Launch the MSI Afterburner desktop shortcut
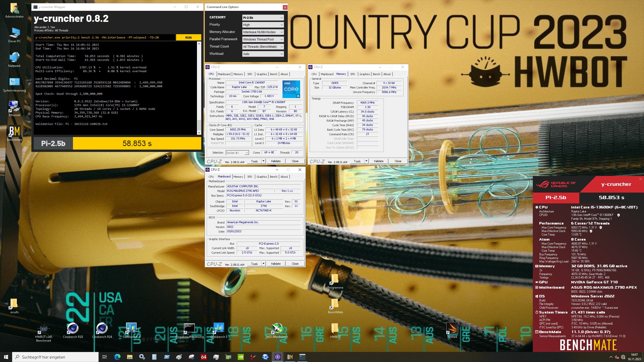 pyautogui.click(x=277, y=331)
